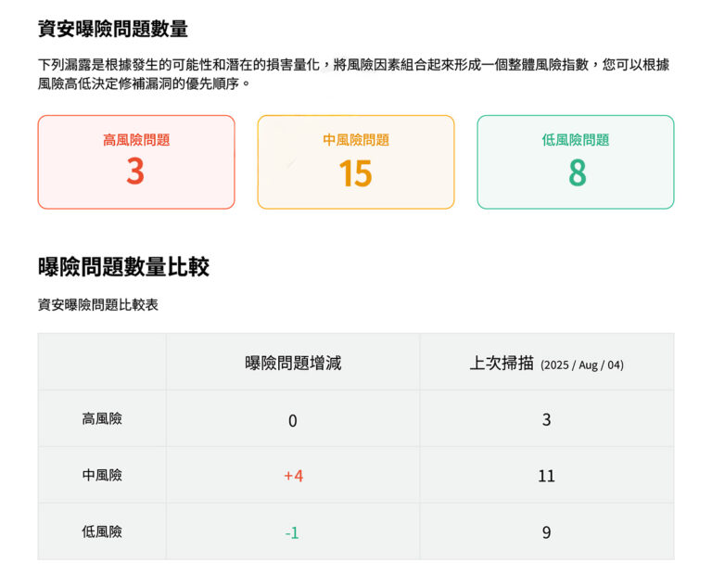Select the 高風險 row label in table
Image resolution: width=712 pixels, height=588 pixels.
tap(102, 418)
